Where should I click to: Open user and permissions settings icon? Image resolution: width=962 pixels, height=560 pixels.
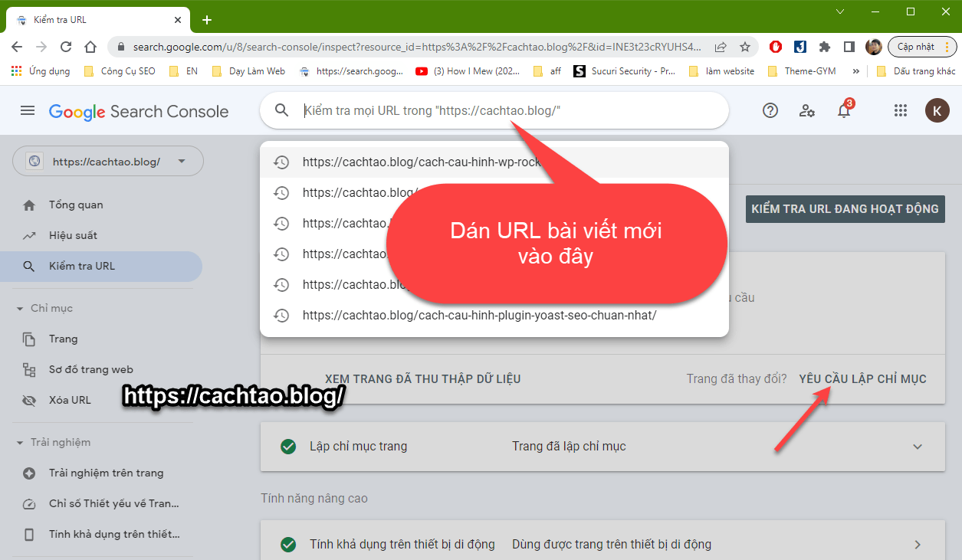tap(807, 111)
